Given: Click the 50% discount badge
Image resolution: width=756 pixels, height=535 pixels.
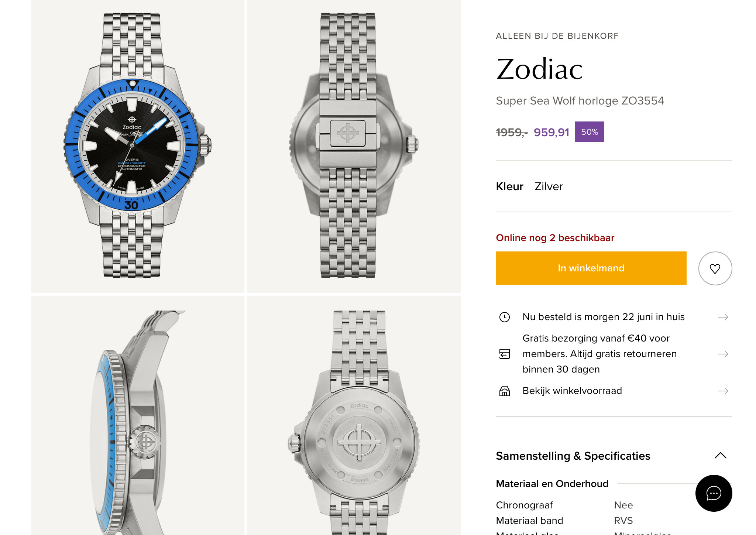Looking at the screenshot, I should pos(590,132).
